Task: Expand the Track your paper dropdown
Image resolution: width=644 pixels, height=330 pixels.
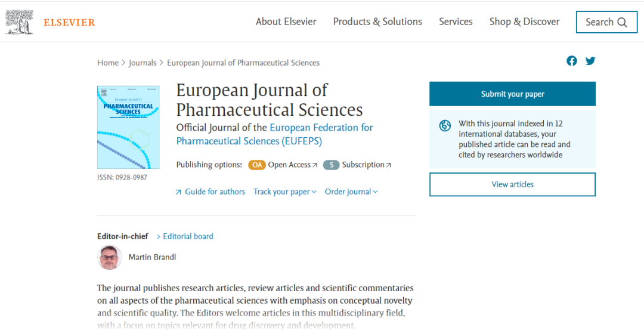Action: pos(284,192)
